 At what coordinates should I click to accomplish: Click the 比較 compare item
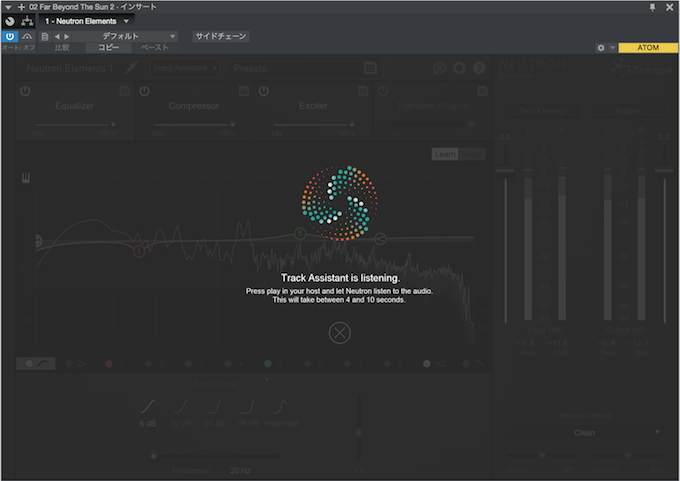[62, 48]
